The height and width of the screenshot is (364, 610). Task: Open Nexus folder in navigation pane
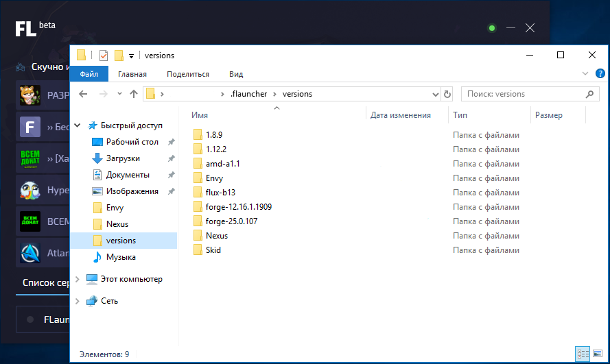[117, 224]
